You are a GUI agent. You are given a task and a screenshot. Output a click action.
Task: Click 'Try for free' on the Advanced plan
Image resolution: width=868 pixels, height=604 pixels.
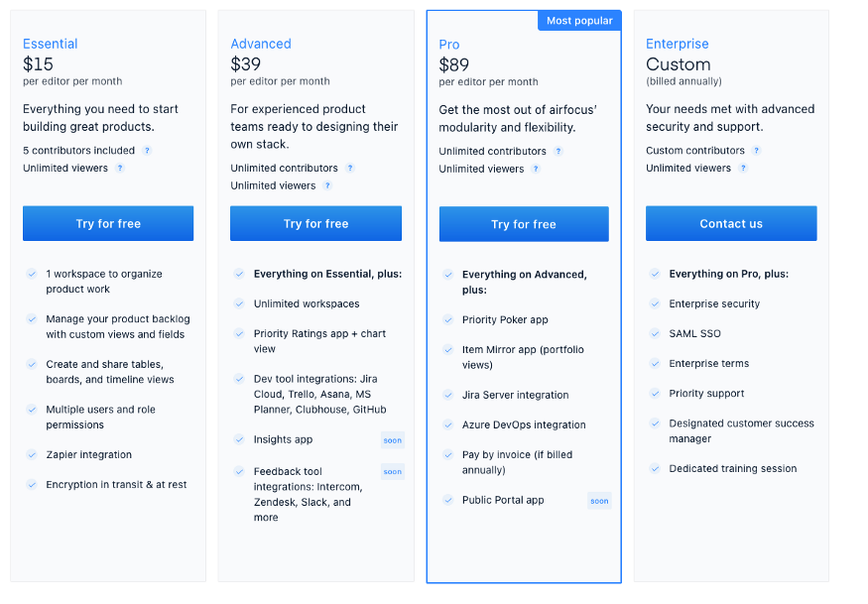[x=315, y=223]
